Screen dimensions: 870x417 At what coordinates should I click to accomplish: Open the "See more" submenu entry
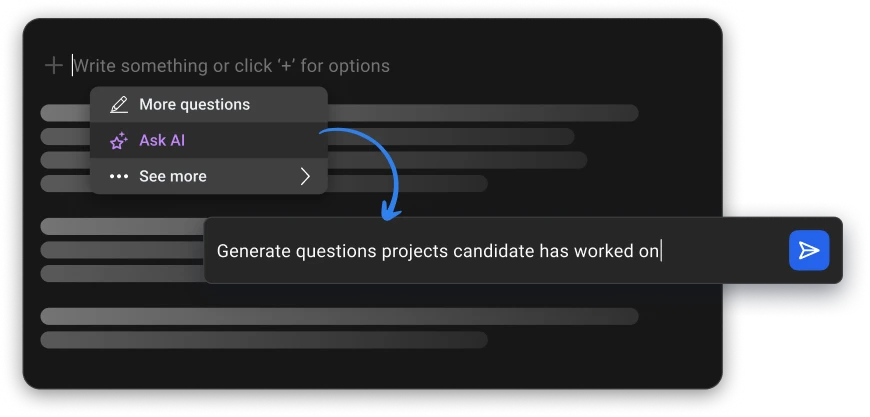pyautogui.click(x=173, y=177)
